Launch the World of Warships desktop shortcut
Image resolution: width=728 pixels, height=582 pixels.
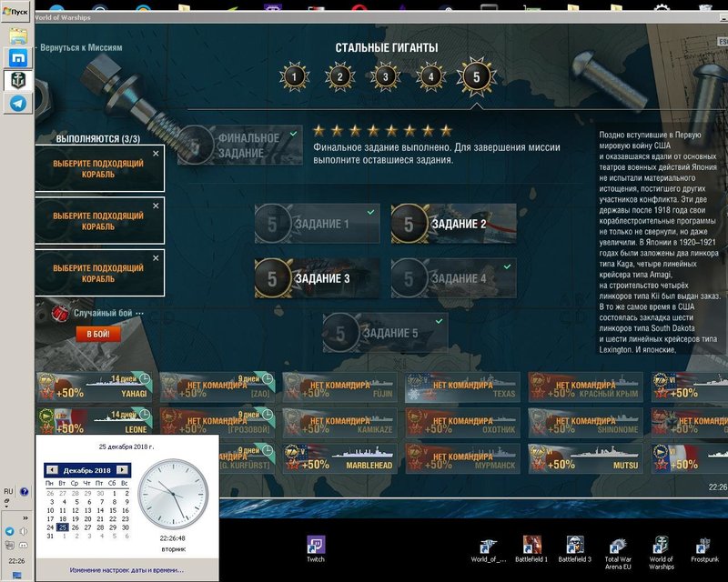662,553
